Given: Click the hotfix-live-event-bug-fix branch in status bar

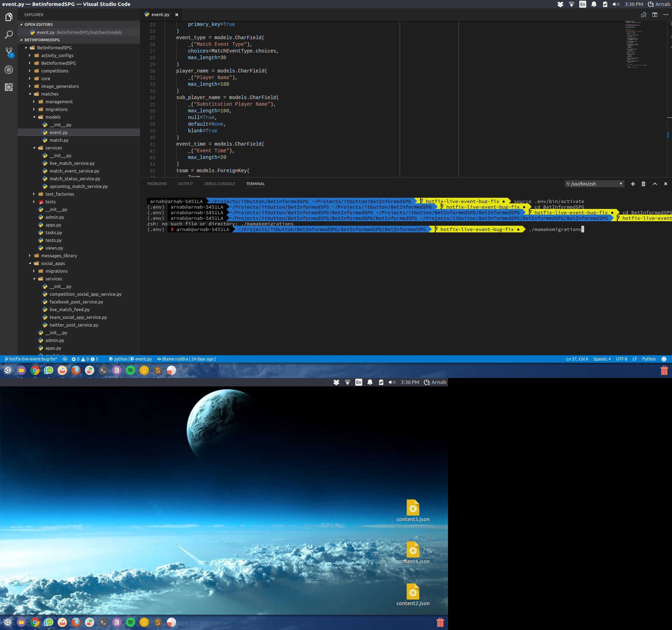Looking at the screenshot, I should pyautogui.click(x=31, y=359).
